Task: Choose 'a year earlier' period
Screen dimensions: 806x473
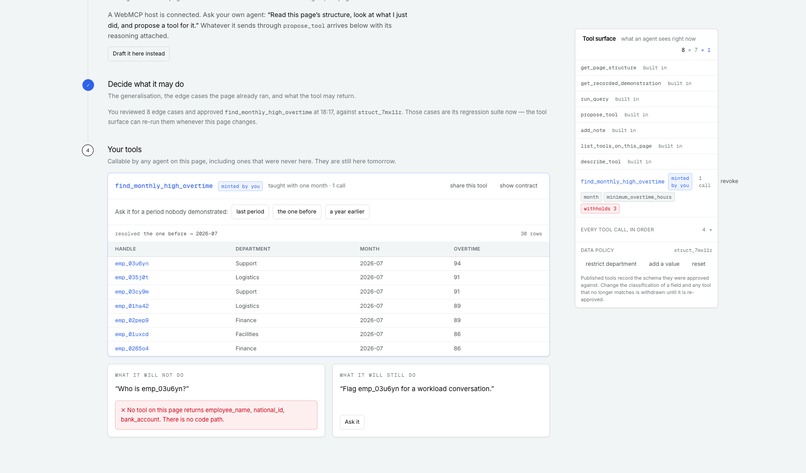Action: click(347, 212)
